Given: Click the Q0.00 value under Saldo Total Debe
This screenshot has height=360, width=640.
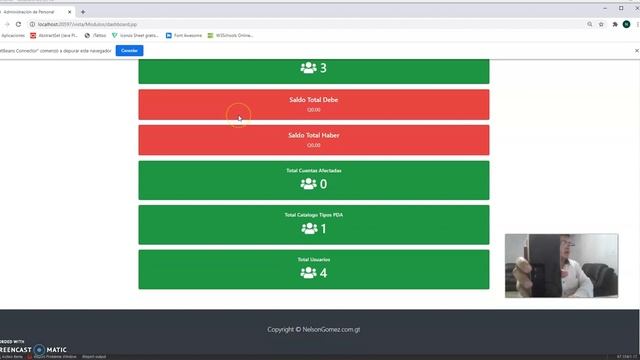Looking at the screenshot, I should pos(314,110).
